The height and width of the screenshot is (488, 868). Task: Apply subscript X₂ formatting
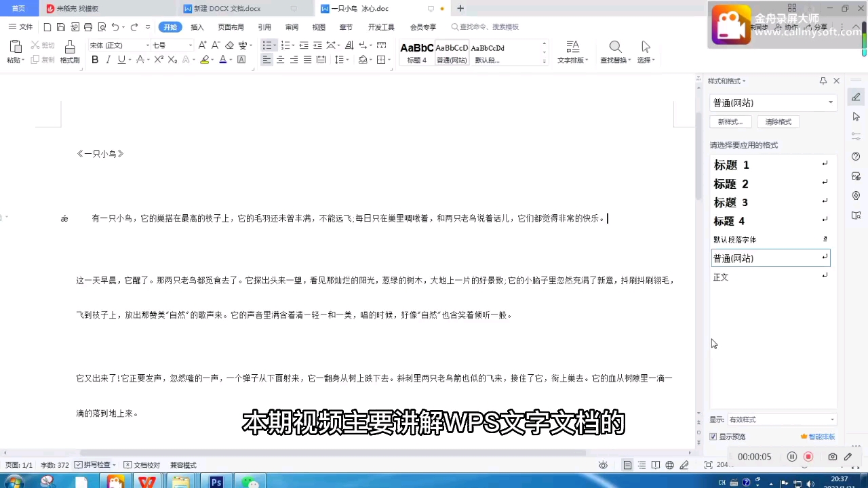(x=172, y=60)
